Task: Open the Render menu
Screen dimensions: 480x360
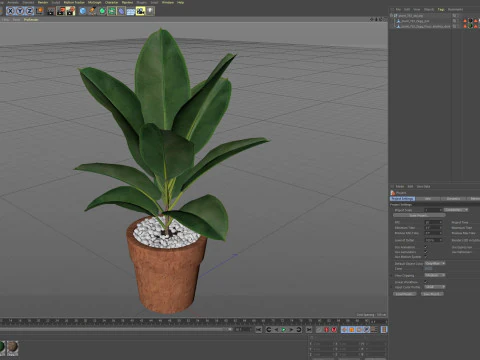Action: (x=43, y=2)
